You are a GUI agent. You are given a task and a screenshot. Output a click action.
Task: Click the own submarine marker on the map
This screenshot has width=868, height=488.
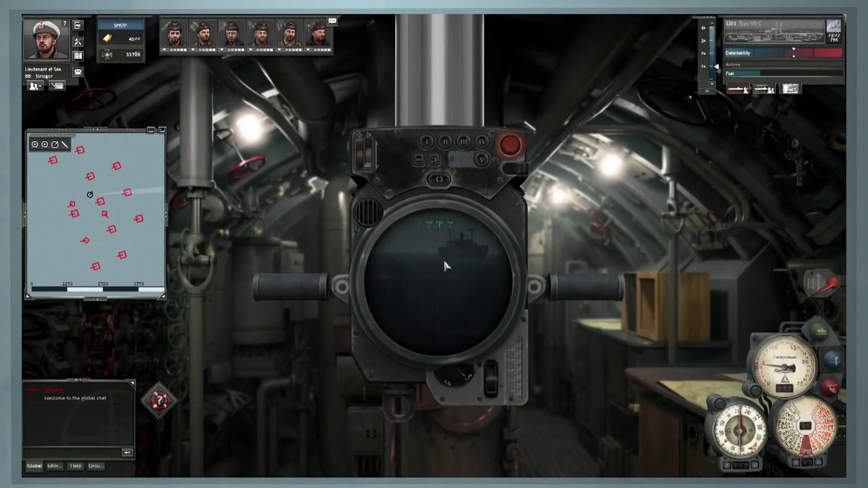coord(90,195)
